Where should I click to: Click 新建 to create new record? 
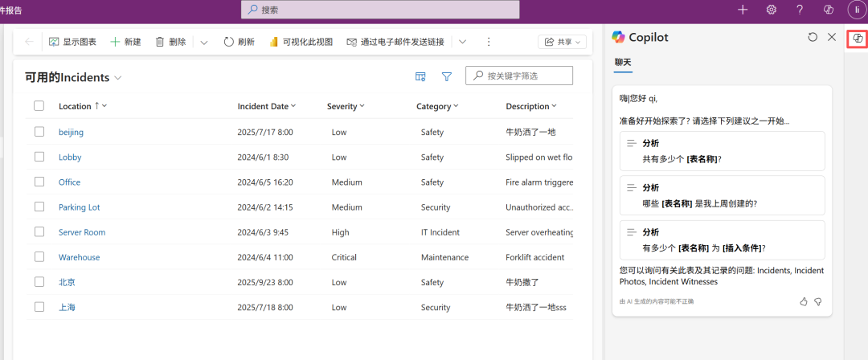[x=125, y=42]
